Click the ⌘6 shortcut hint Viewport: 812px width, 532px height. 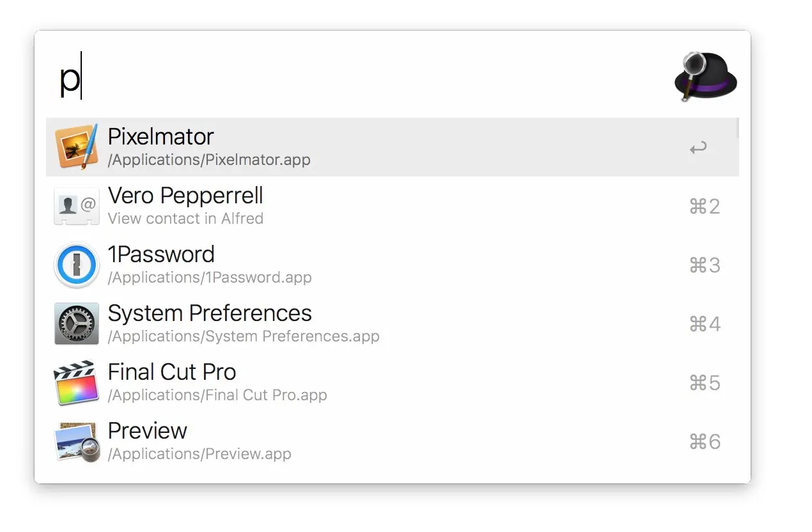coord(705,442)
